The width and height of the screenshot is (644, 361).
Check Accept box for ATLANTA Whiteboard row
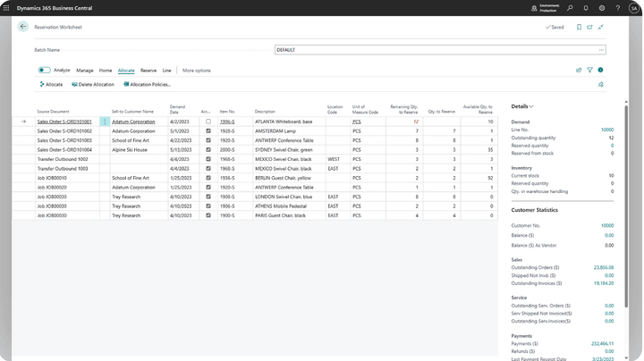click(x=208, y=122)
